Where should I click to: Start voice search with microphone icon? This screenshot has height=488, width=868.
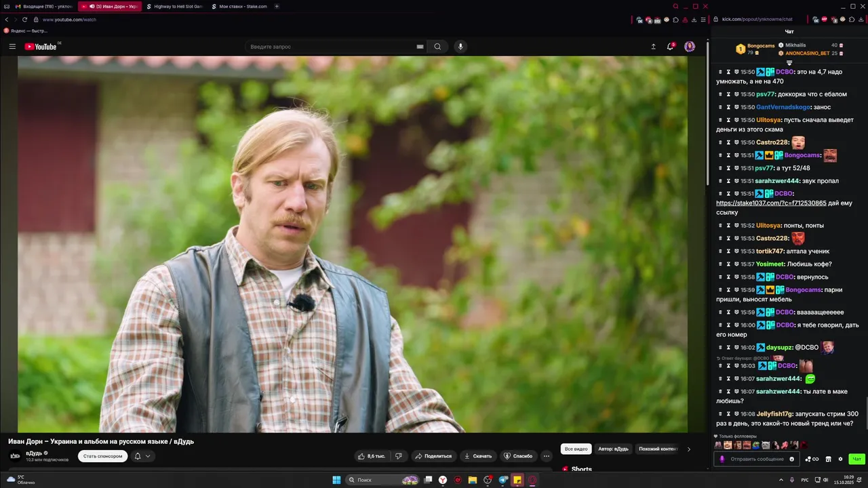pos(460,47)
